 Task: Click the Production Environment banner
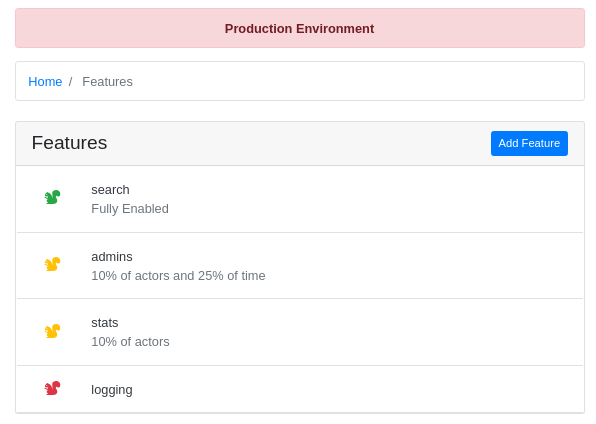tap(300, 29)
